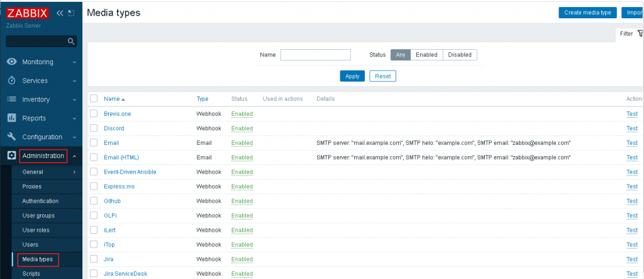
Task: Open the Proxies menu item
Action: [32, 186]
